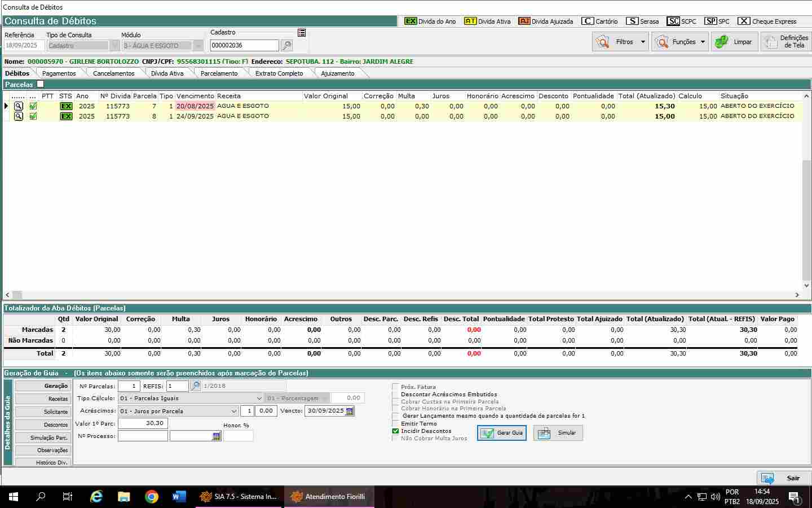The width and height of the screenshot is (812, 508).
Task: Click magnifier icon on parcela 7 row
Action: tap(19, 106)
